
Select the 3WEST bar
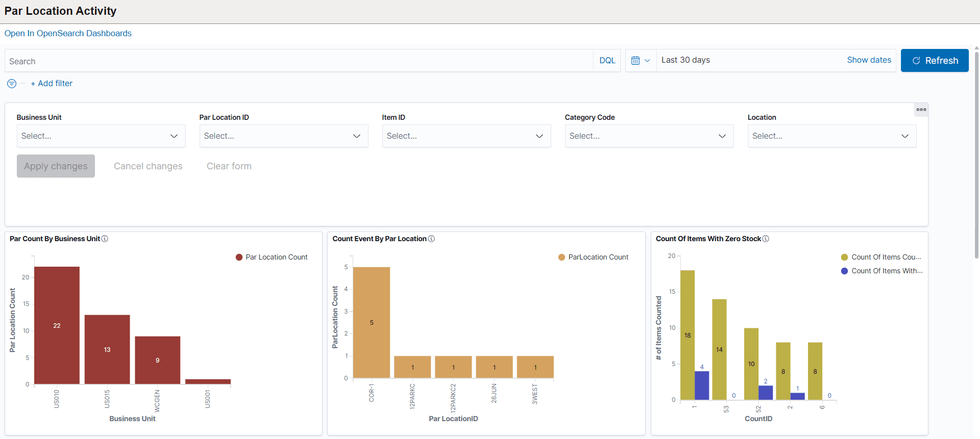(x=535, y=367)
